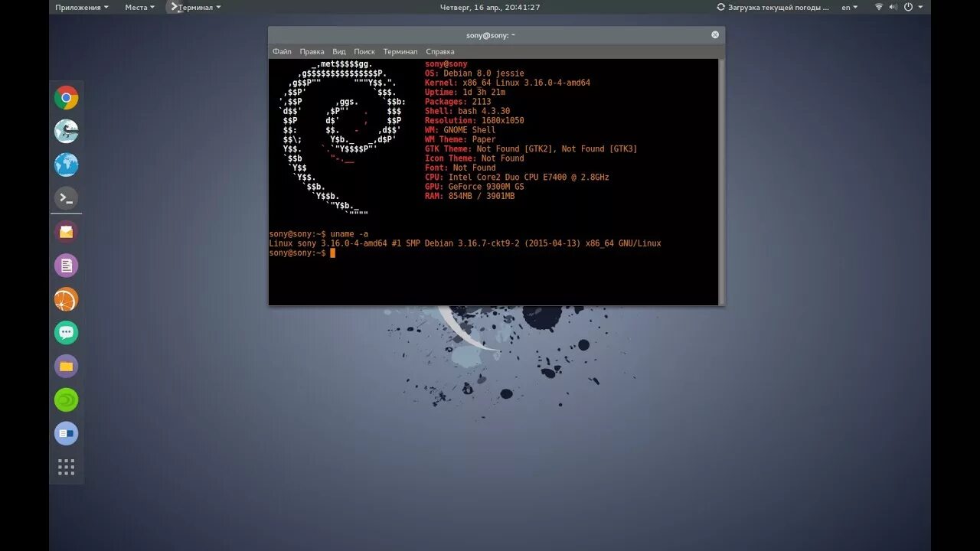980x551 pixels.
Task: Open the Места menu
Action: click(139, 7)
